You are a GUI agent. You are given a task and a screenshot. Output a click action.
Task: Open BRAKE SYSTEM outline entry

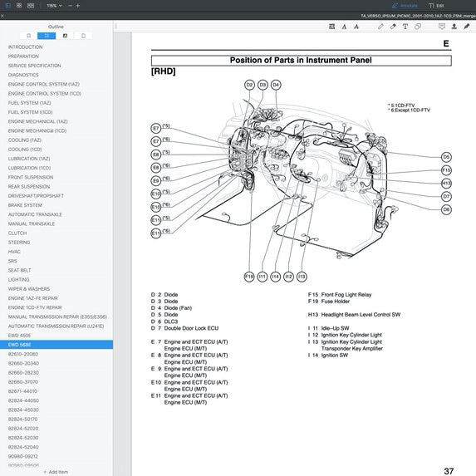click(x=25, y=205)
